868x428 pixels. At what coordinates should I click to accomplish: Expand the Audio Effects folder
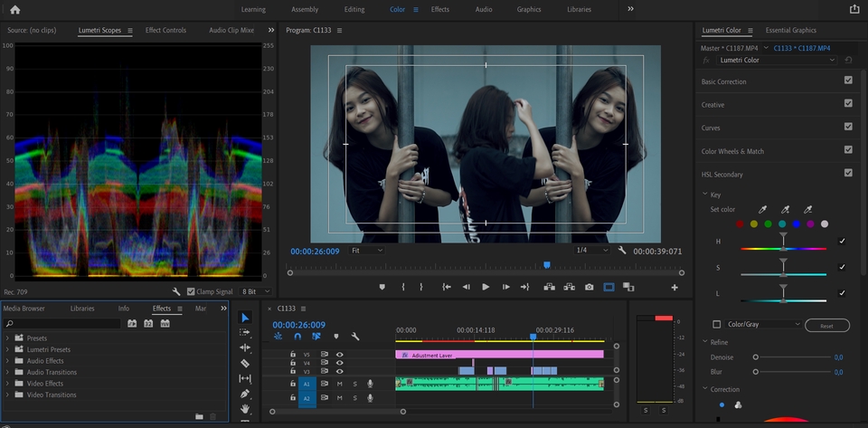7,360
